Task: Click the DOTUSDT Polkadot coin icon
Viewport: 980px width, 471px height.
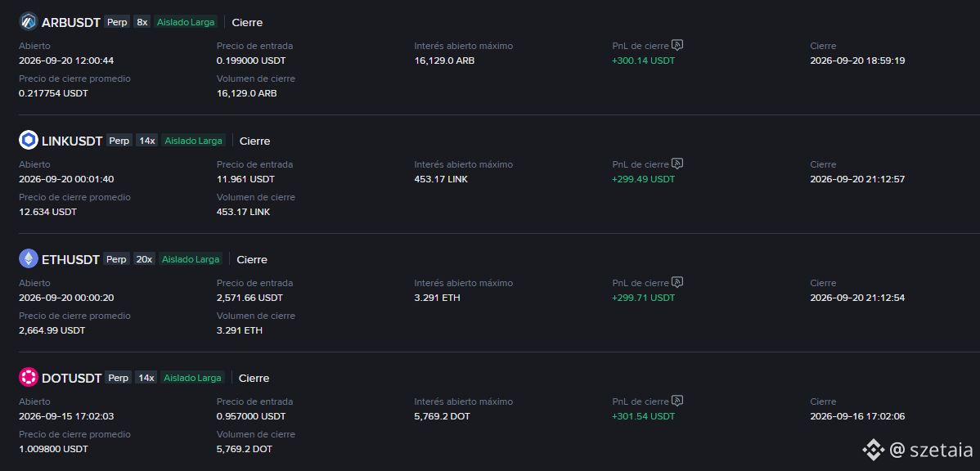Action: click(29, 378)
